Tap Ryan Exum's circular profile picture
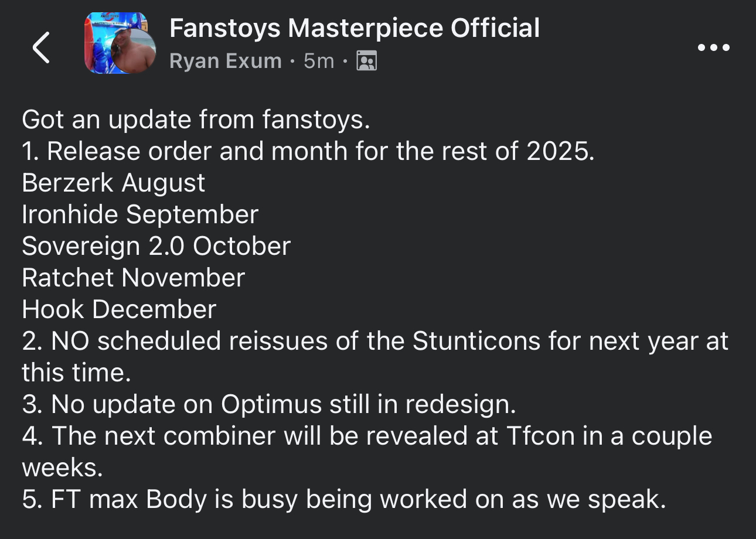Image resolution: width=756 pixels, height=539 pixels. [134, 52]
